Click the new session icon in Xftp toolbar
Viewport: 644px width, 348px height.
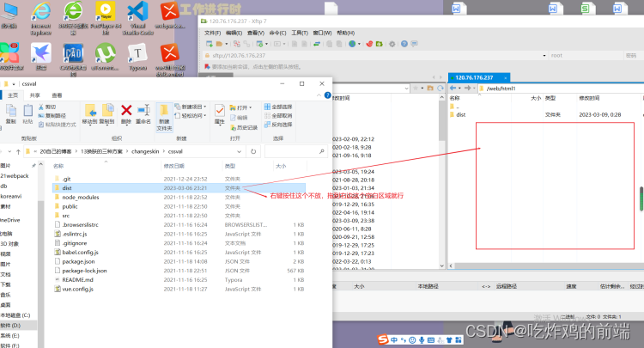click(x=210, y=44)
